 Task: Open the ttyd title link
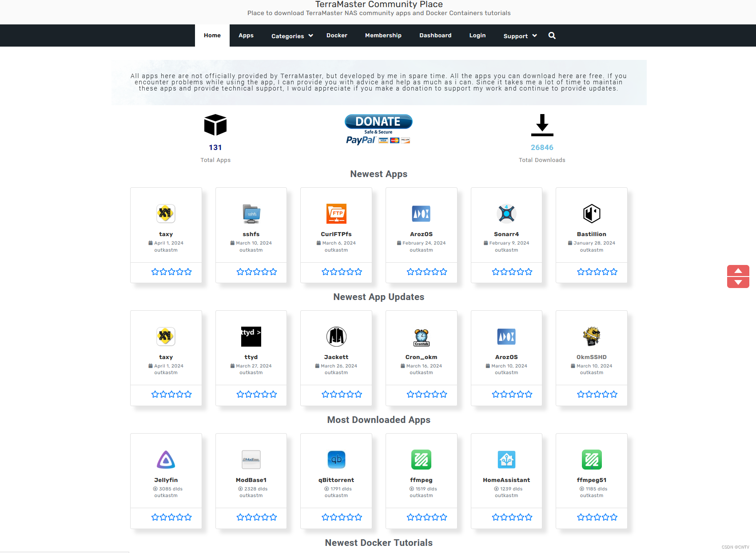pos(251,357)
